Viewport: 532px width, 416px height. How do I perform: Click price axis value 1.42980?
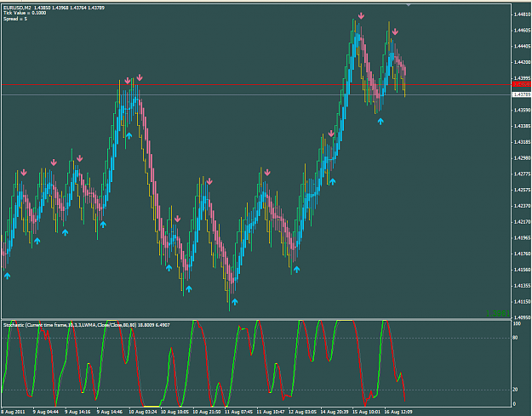(x=522, y=157)
